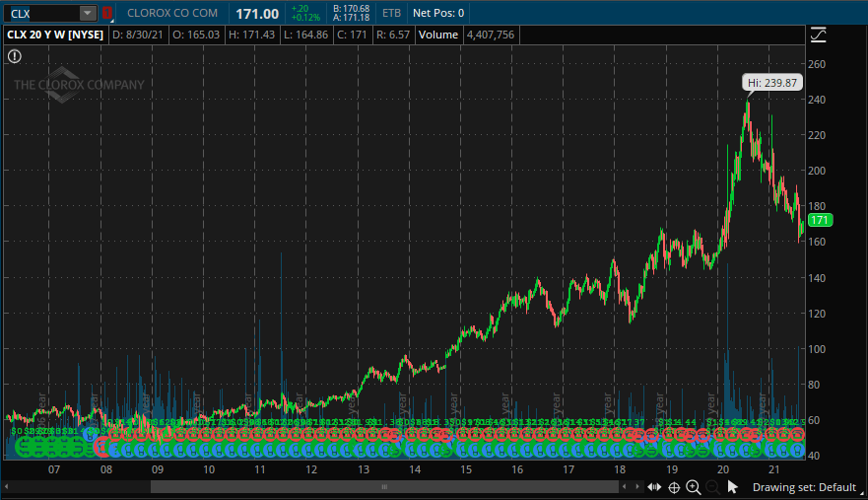Click the 4,407,756 volume value
The width and height of the screenshot is (868, 500).
point(491,35)
